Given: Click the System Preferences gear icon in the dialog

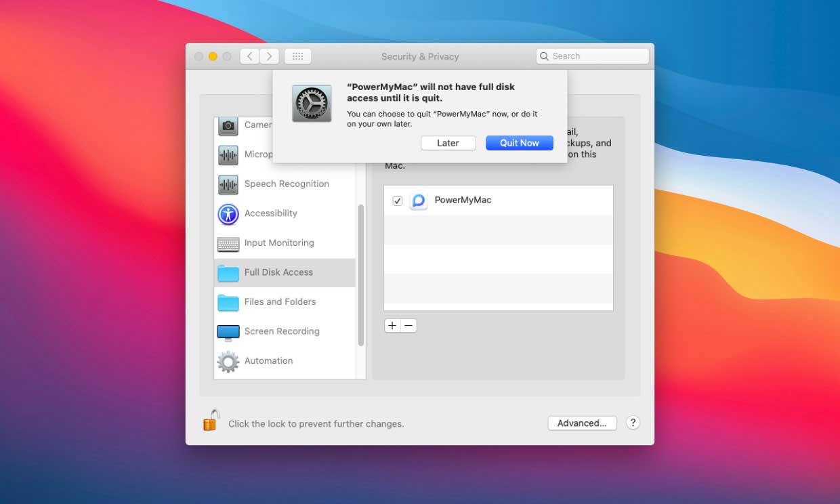Looking at the screenshot, I should tap(312, 104).
